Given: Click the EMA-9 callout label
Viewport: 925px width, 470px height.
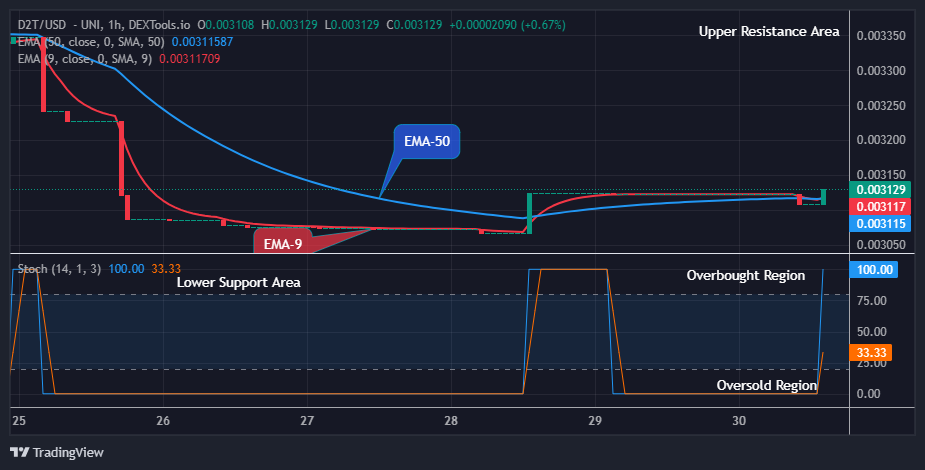Looking at the screenshot, I should pos(283,244).
